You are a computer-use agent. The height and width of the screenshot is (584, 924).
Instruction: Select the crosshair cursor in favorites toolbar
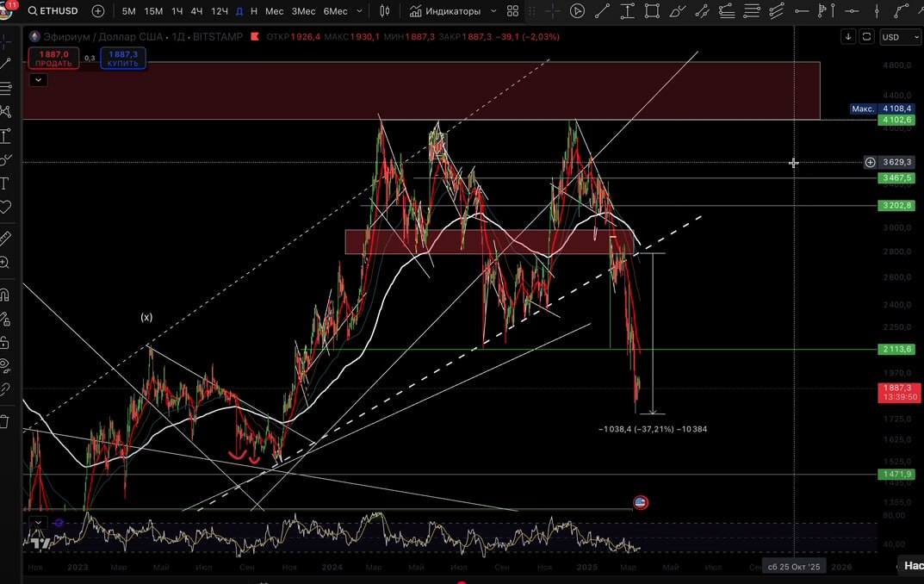552,10
